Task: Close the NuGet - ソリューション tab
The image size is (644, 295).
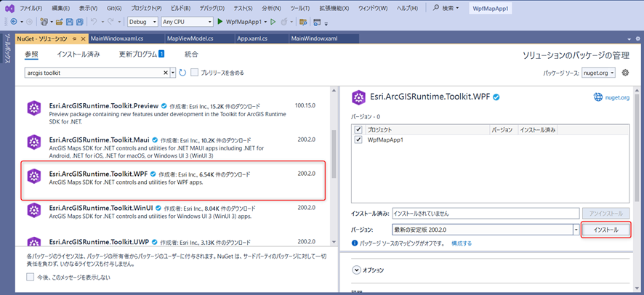Action: tap(83, 39)
